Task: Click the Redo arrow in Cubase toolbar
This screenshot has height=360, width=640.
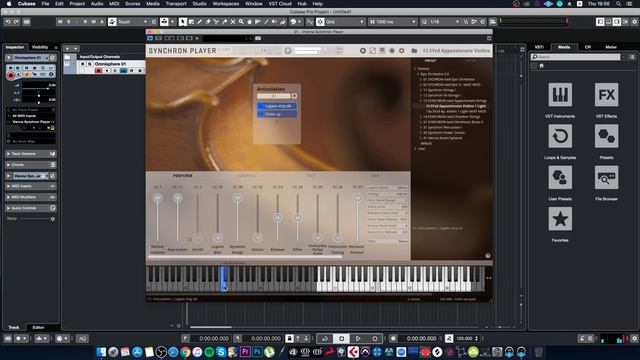Action: [16, 22]
